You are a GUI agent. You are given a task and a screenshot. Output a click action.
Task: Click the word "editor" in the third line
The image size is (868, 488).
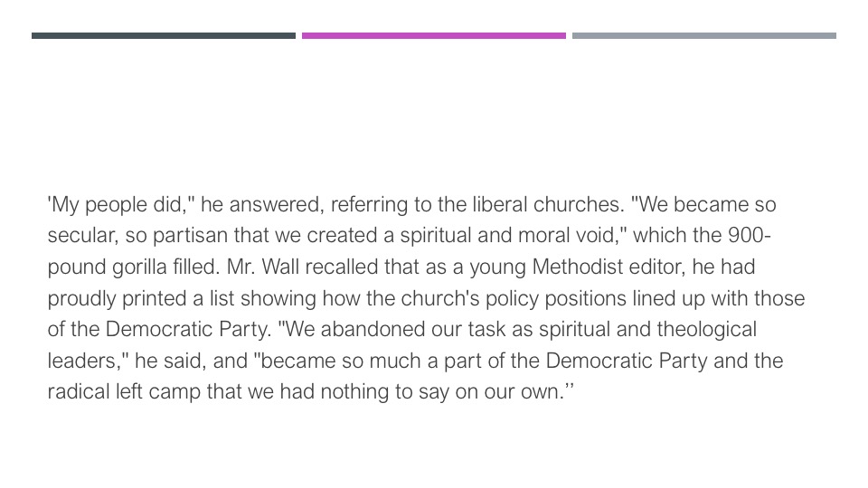pyautogui.click(x=656, y=267)
